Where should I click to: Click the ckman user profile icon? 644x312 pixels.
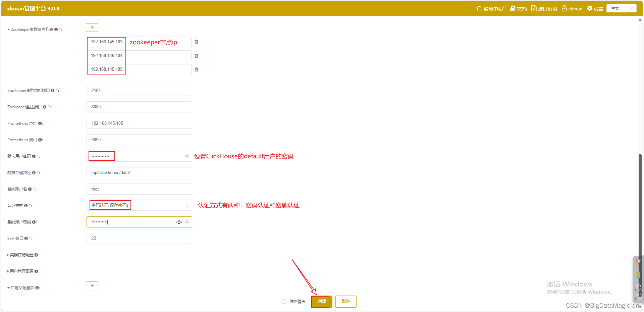[564, 8]
